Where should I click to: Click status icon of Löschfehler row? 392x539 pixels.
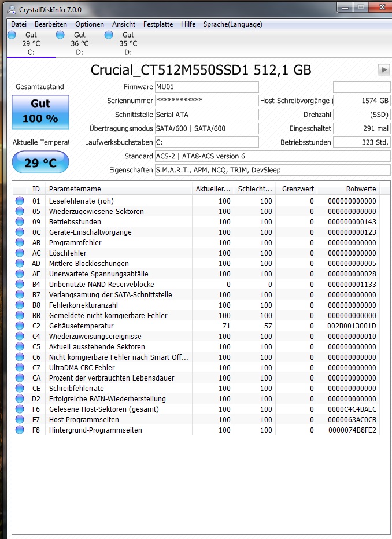pyautogui.click(x=20, y=253)
